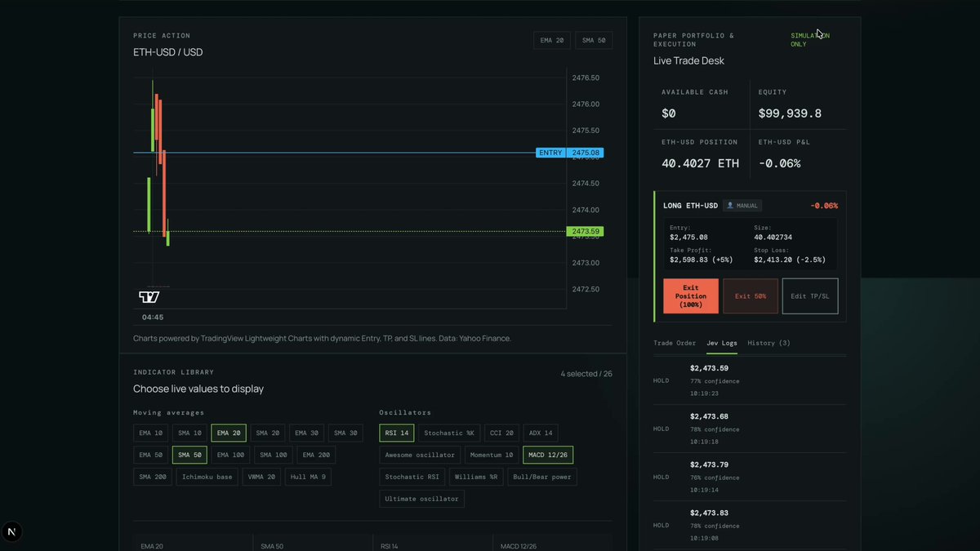Viewport: 980px width, 551px height.
Task: Deselect the RSI 14 oscillator chip
Action: point(397,433)
